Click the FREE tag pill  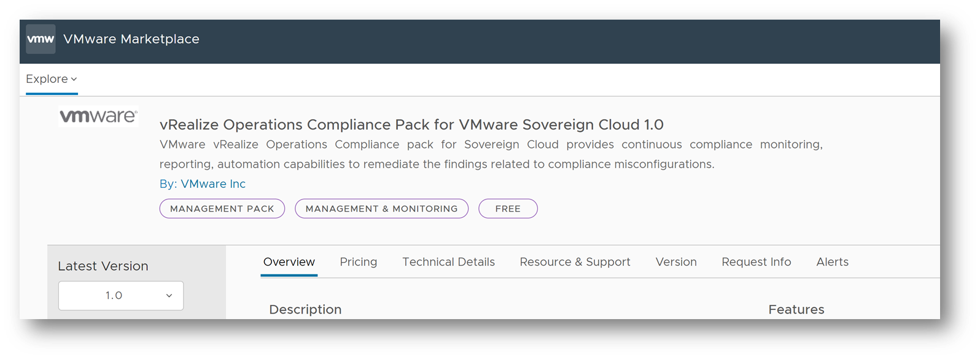pos(508,209)
